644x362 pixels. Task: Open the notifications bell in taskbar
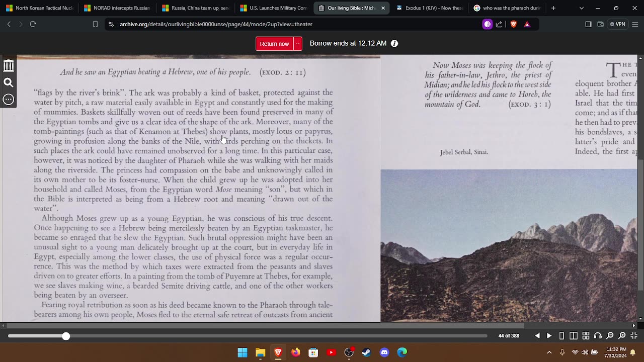tap(633, 352)
